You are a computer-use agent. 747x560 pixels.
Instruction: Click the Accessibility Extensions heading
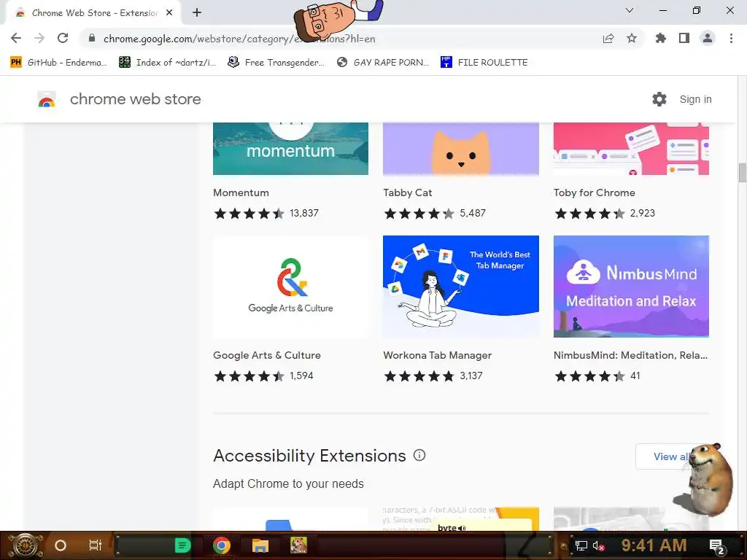point(309,456)
